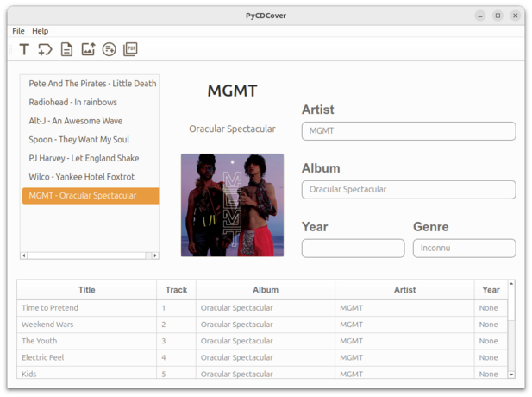
Task: Click the PDF export icon
Action: 130,49
